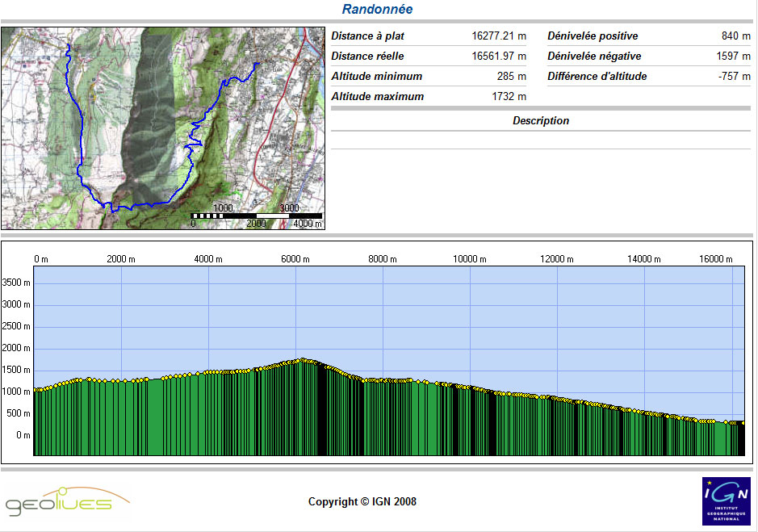758x532 pixels.
Task: Select the Altitude maximum value 1732 m
Action: pos(509,97)
